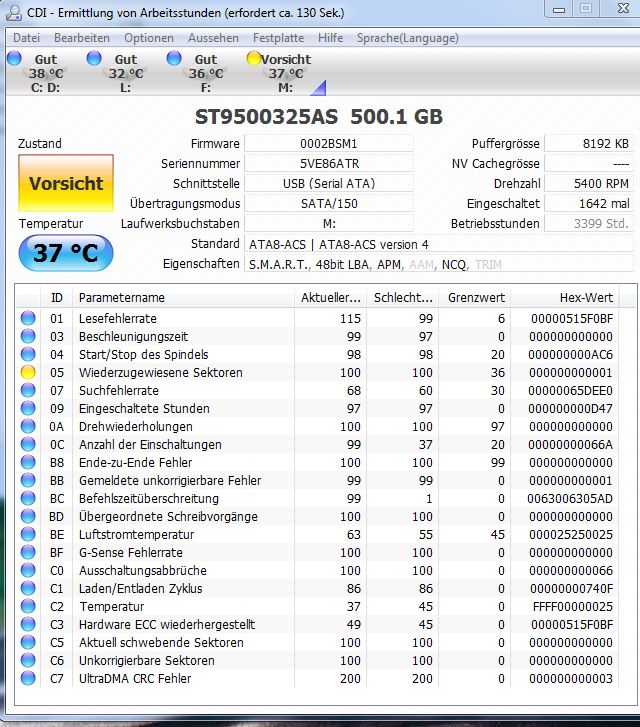
Task: Click the yellow Vorsicht health status button
Action: point(66,183)
